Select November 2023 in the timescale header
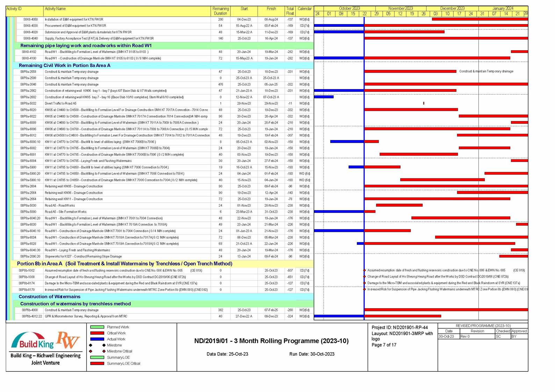Image resolution: width=555 pixels, height=392 pixels. (401, 8)
